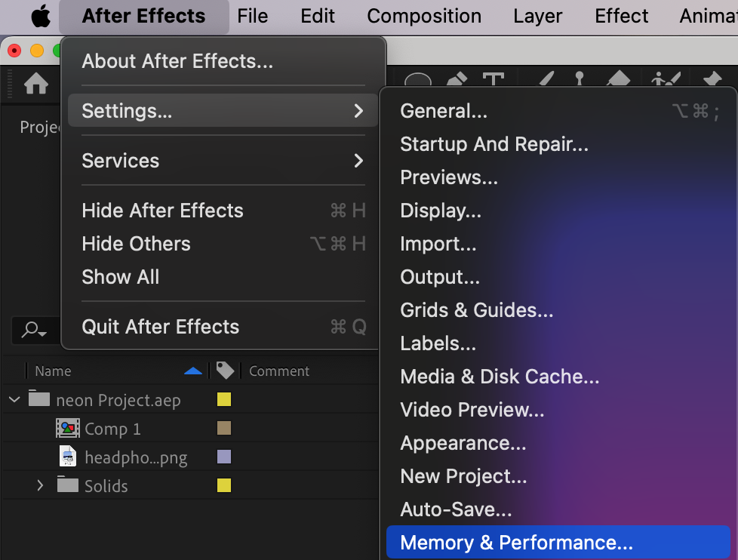Click the yellow label of Solids
This screenshot has height=560, width=738.
coord(224,485)
